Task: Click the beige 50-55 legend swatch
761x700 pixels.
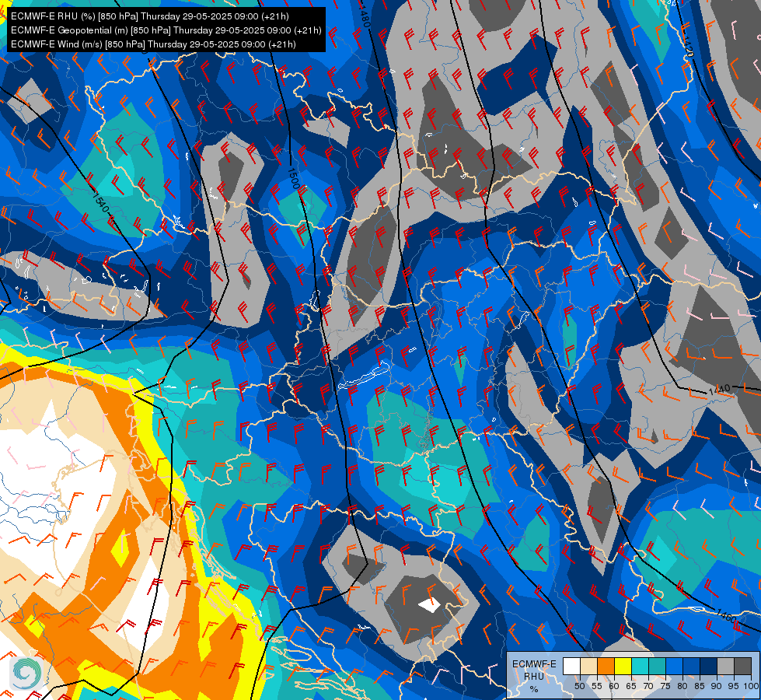Action: coord(588,666)
